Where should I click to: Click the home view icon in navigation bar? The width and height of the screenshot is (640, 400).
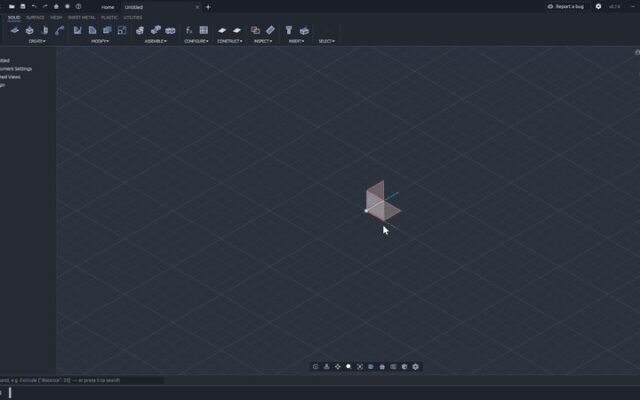pyautogui.click(x=382, y=367)
